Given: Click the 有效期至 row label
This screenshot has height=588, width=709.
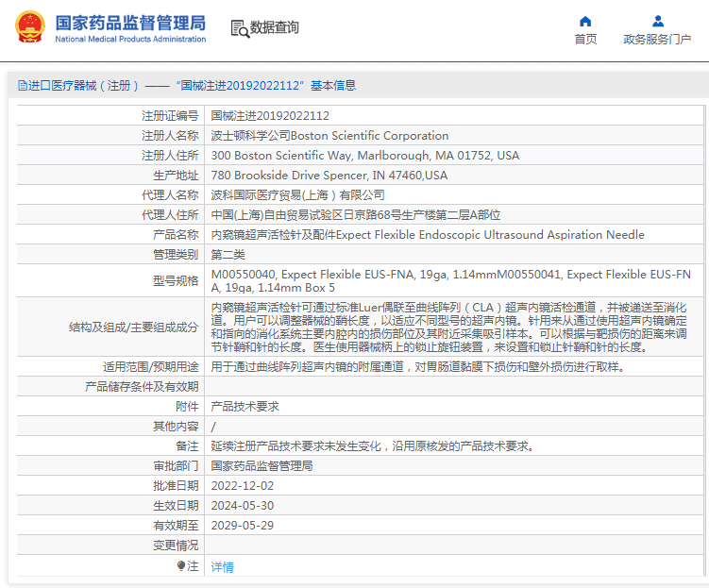Looking at the screenshot, I should coord(176,526).
